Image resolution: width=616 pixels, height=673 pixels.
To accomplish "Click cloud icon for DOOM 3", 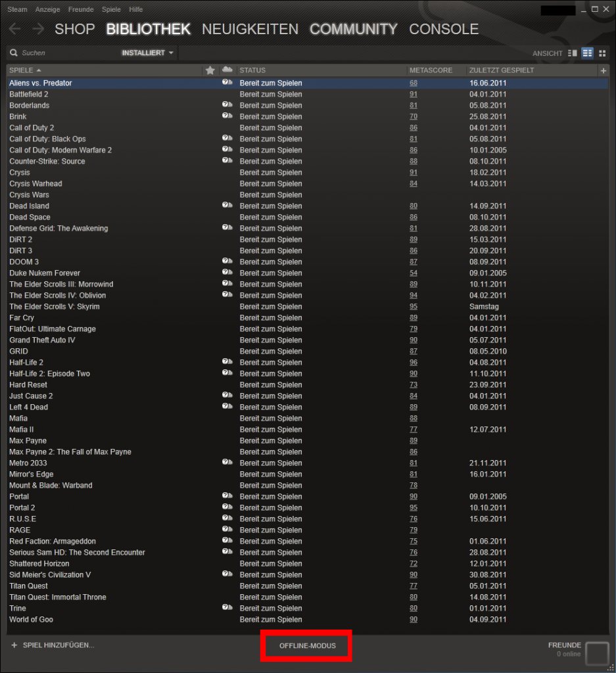I will 227,261.
